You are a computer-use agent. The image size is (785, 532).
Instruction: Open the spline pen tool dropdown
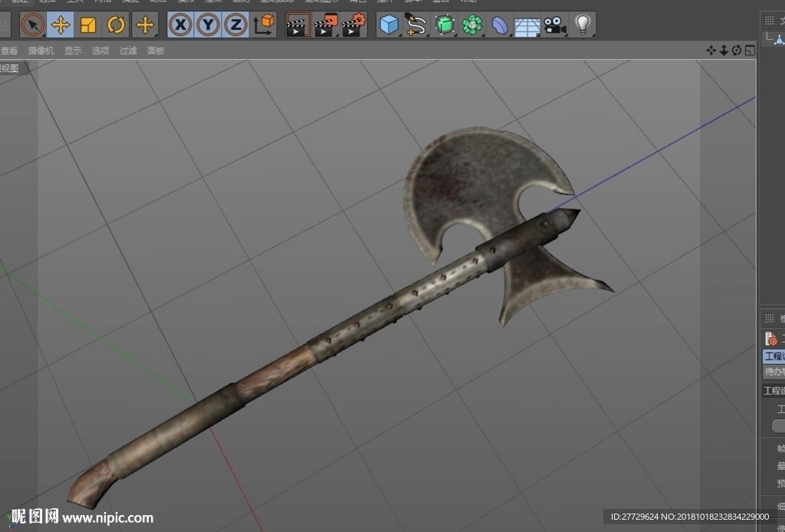(x=416, y=25)
